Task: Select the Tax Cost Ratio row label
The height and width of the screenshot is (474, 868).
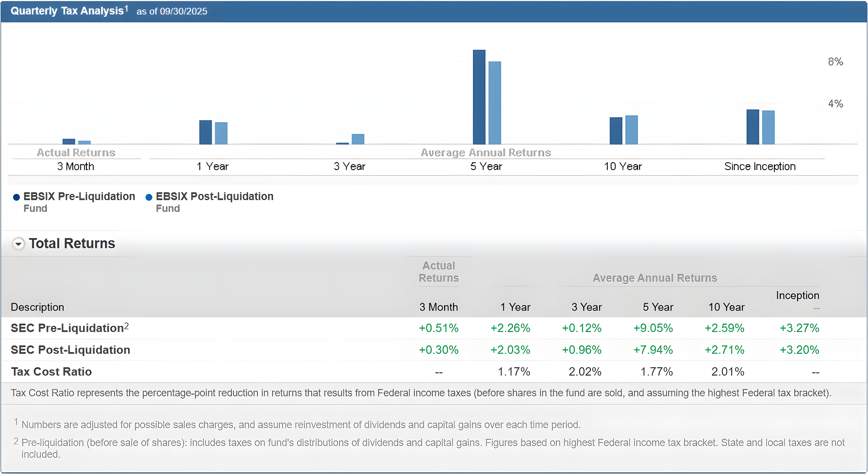Action: click(51, 372)
